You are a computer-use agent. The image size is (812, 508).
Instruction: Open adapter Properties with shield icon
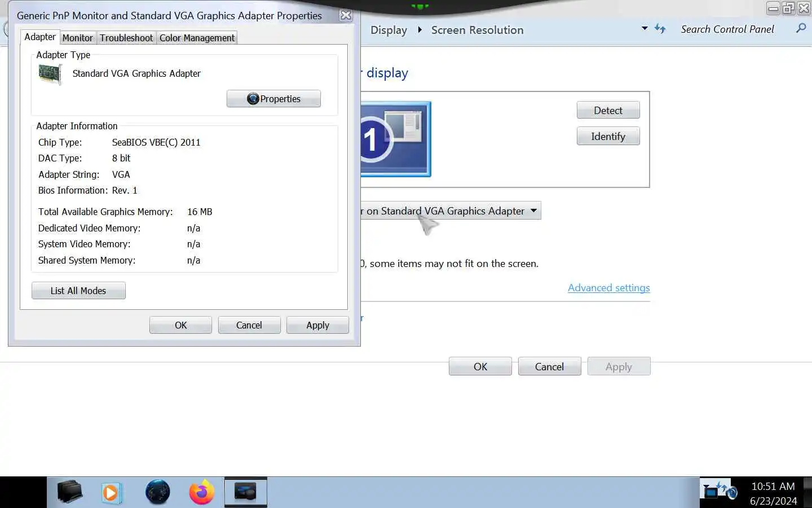(273, 99)
